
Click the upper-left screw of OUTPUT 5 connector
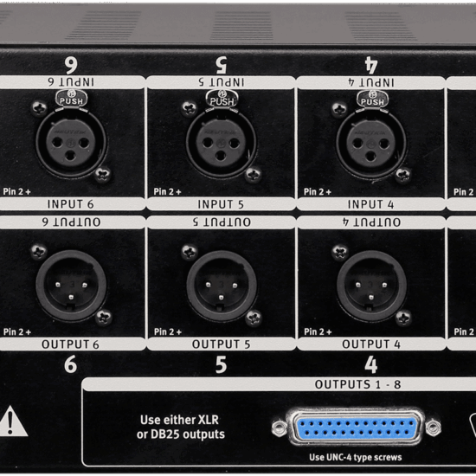(190, 252)
